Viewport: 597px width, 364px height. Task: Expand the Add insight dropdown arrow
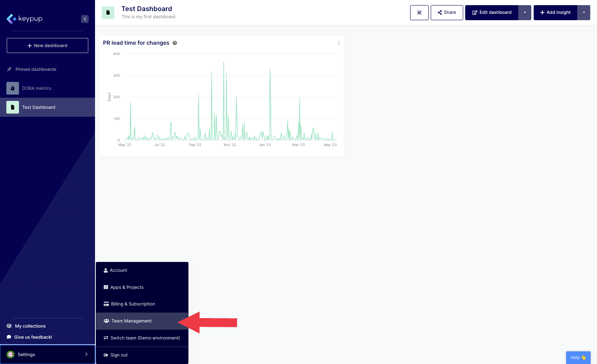pos(584,13)
